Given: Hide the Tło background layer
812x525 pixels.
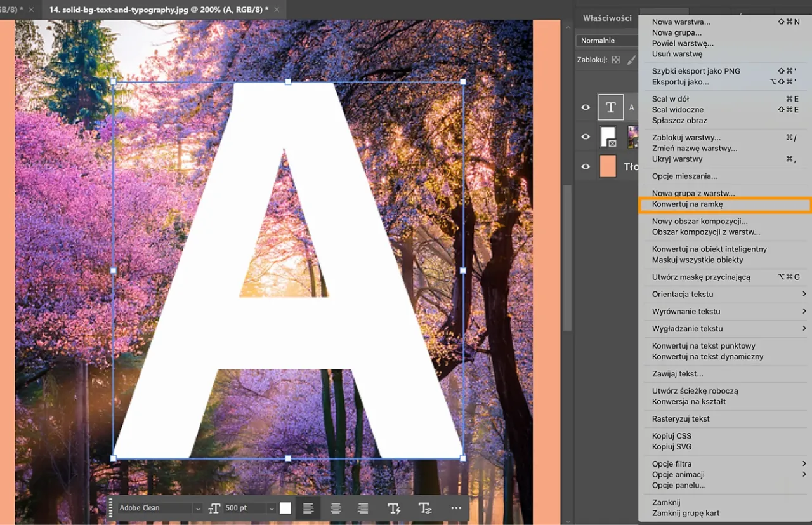Looking at the screenshot, I should [586, 166].
